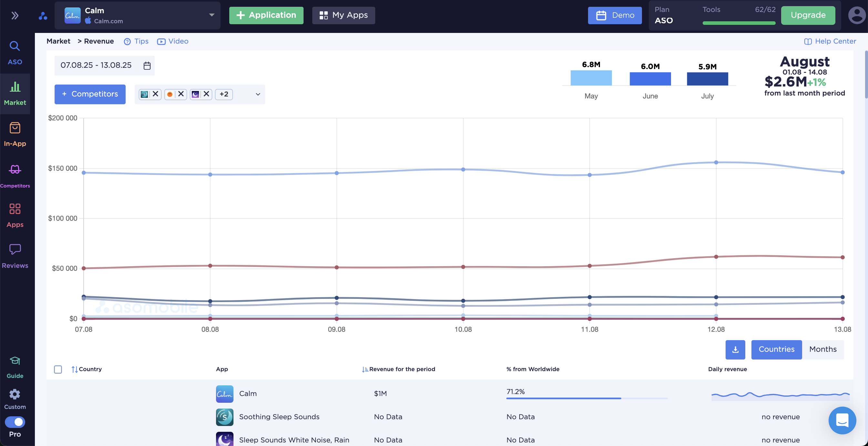Click the Soothing Sleep Sounds chip icon

(144, 94)
